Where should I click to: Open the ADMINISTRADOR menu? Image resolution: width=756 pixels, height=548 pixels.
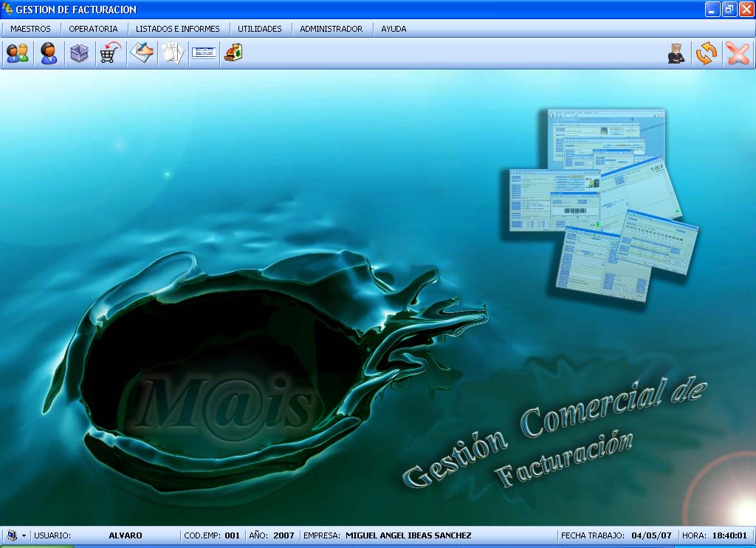tap(331, 29)
